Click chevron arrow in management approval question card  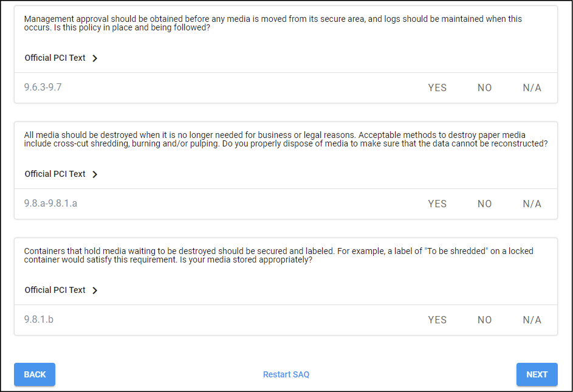pos(95,58)
